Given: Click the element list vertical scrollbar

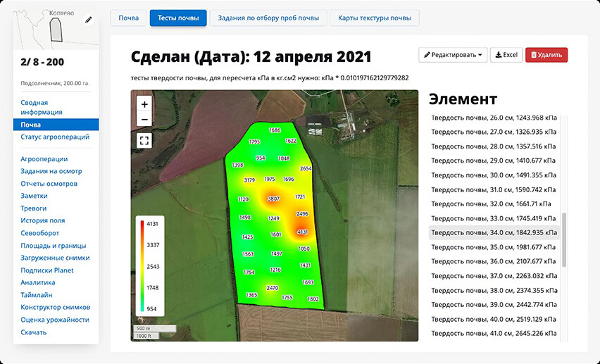Looking at the screenshot, I should [x=564, y=239].
